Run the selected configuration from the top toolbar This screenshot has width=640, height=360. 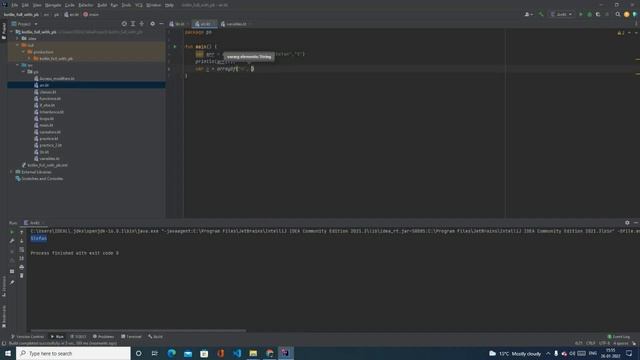coord(581,14)
